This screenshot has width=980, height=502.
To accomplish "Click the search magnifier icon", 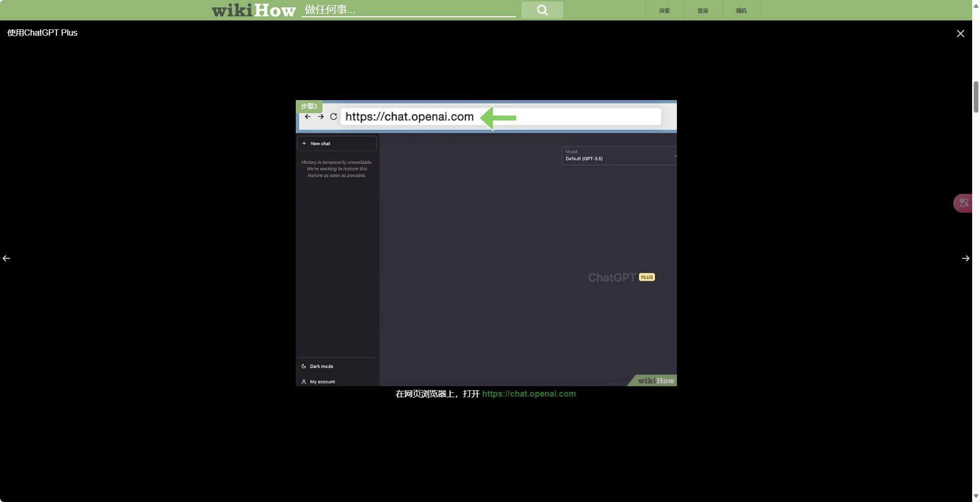I will (x=542, y=10).
